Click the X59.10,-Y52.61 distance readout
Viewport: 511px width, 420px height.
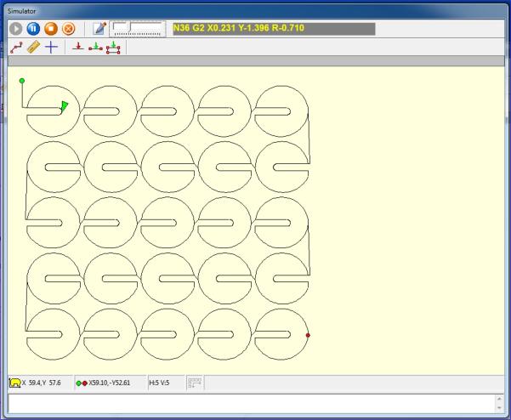(109, 383)
